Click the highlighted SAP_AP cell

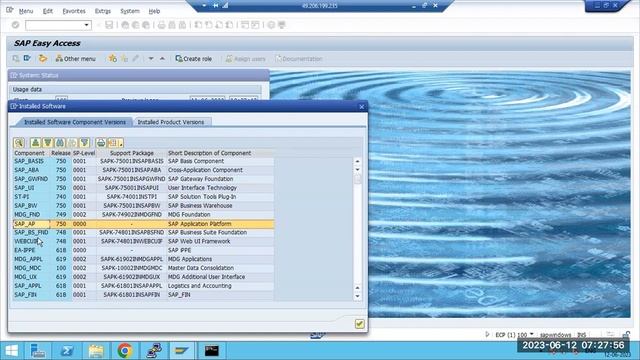31,224
